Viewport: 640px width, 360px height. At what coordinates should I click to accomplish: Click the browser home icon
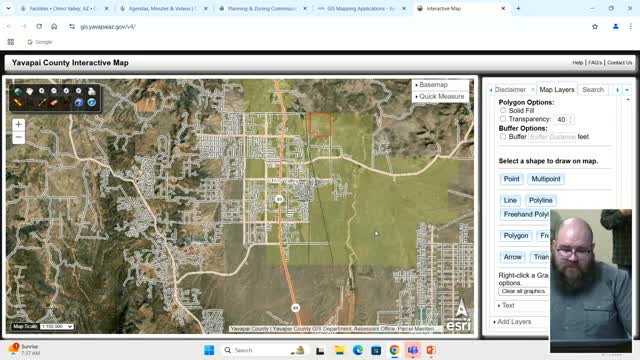(x=54, y=26)
